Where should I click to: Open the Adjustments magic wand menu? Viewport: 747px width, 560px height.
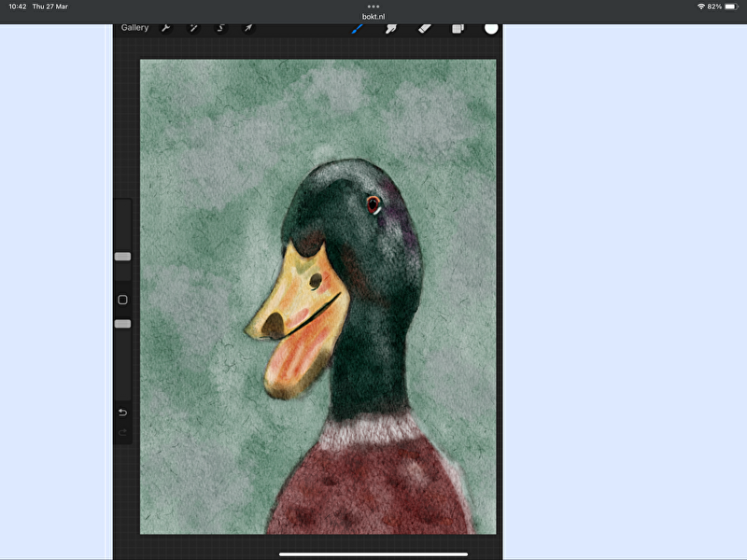point(193,28)
